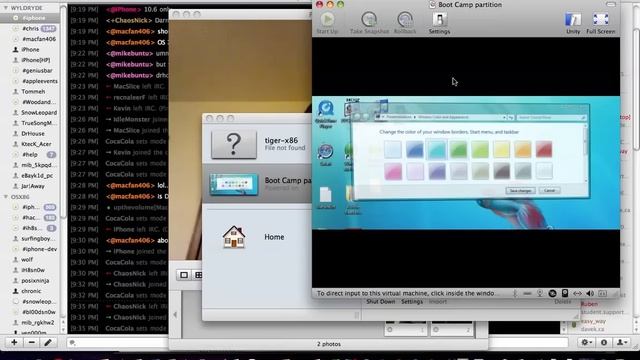Screen dimensions: 640x360
Task: Select photo thumbnail number 1 in photo strip
Action: point(407,329)
